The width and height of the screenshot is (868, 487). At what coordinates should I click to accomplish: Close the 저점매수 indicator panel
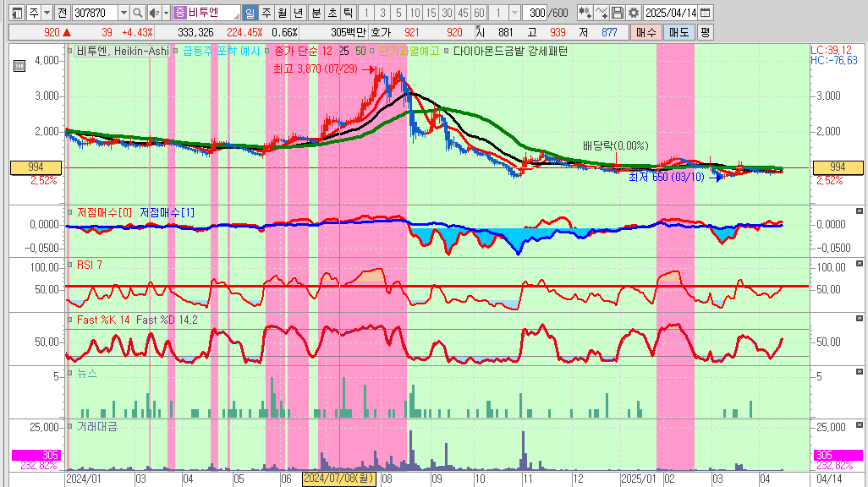click(x=860, y=211)
